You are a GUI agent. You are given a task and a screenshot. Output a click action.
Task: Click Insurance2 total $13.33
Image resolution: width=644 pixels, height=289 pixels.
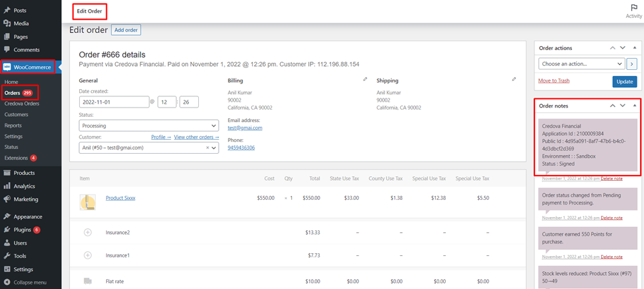(312, 232)
